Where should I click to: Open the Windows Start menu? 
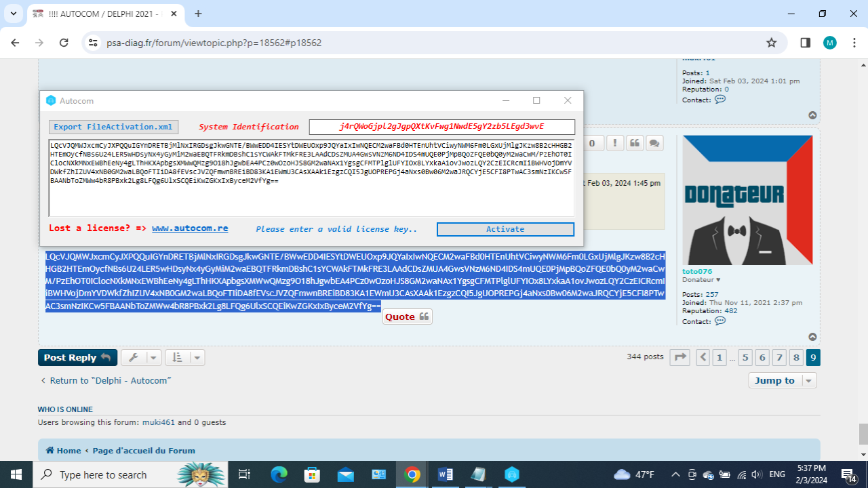16,474
